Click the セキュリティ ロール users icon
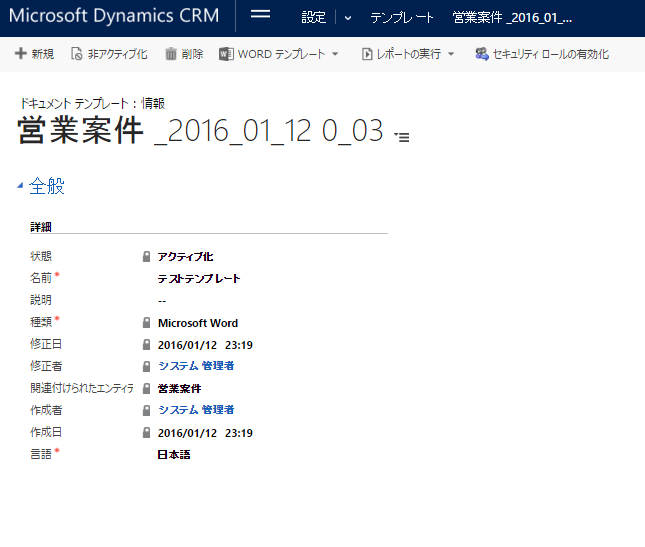Image resolution: width=645 pixels, height=547 pixels. pyautogui.click(x=482, y=54)
